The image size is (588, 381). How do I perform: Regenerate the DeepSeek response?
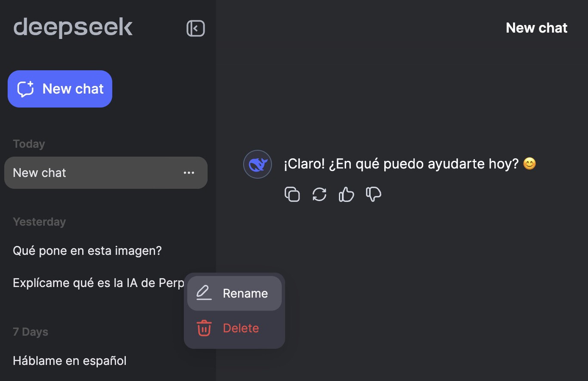pos(319,194)
